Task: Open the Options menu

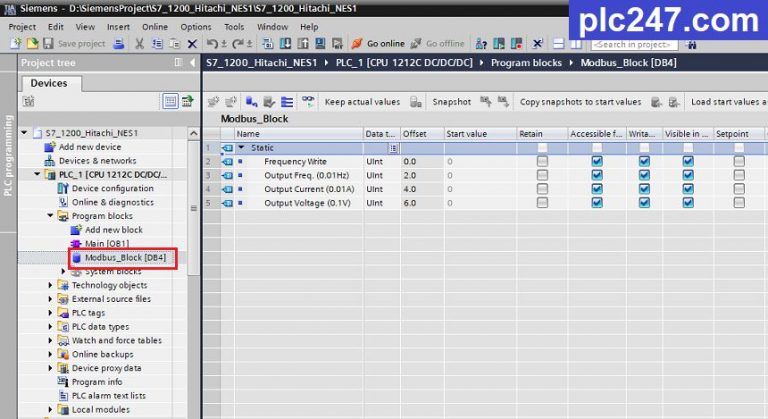Action: pos(196,27)
